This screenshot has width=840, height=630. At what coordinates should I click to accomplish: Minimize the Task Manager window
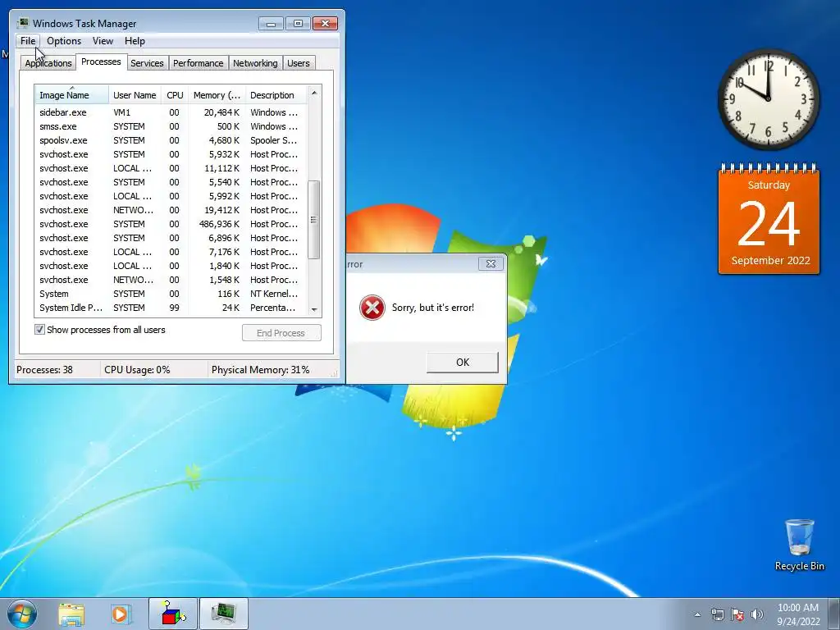point(271,24)
